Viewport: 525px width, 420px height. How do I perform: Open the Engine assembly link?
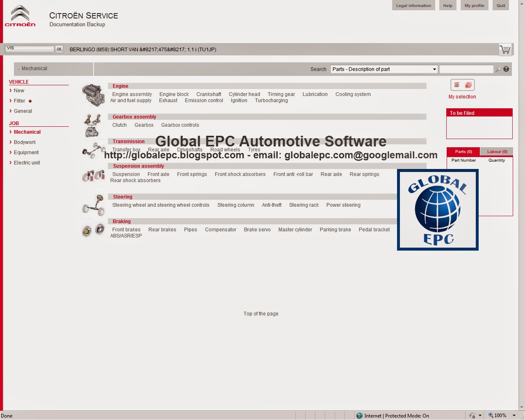click(132, 94)
